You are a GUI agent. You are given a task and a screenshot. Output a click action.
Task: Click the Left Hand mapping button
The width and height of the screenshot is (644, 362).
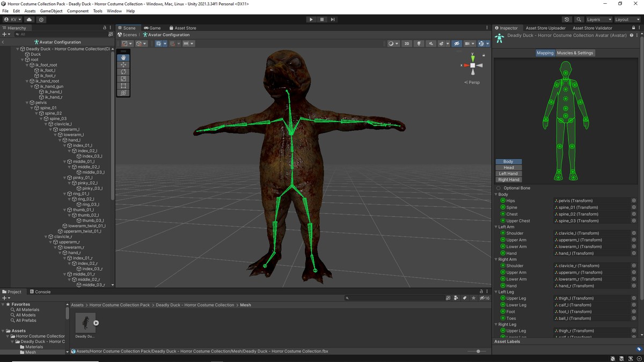tap(508, 174)
